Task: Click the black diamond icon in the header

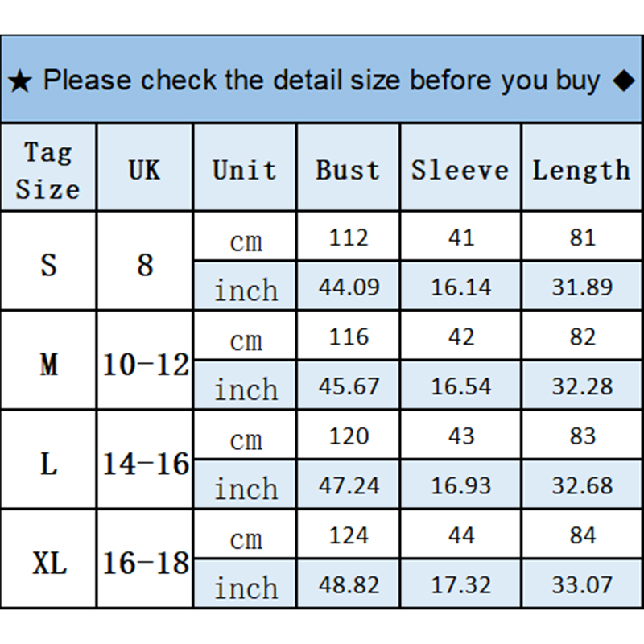Action: pos(623,81)
